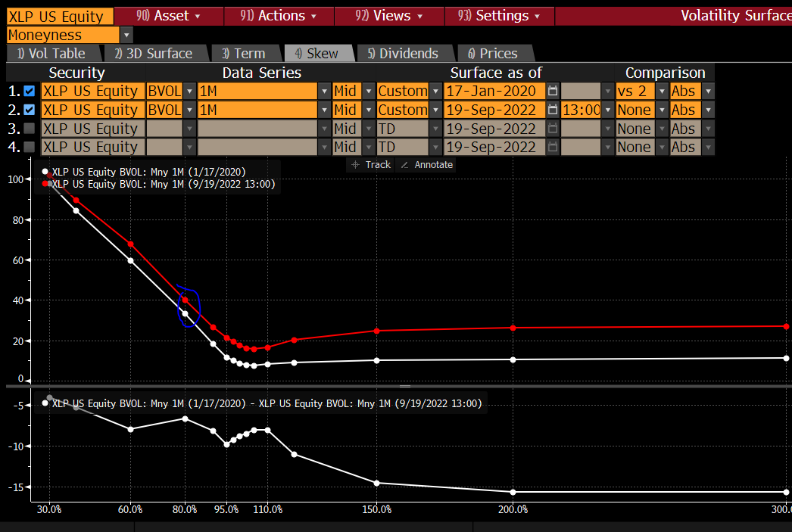The width and height of the screenshot is (792, 532).
Task: Click row 2 XLP US Equity security field
Action: pos(93,110)
